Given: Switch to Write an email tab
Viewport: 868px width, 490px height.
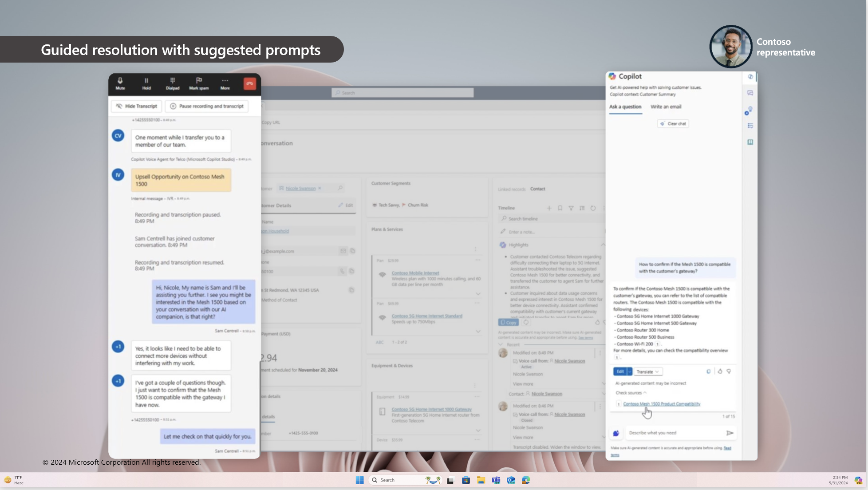Looking at the screenshot, I should pyautogui.click(x=666, y=107).
